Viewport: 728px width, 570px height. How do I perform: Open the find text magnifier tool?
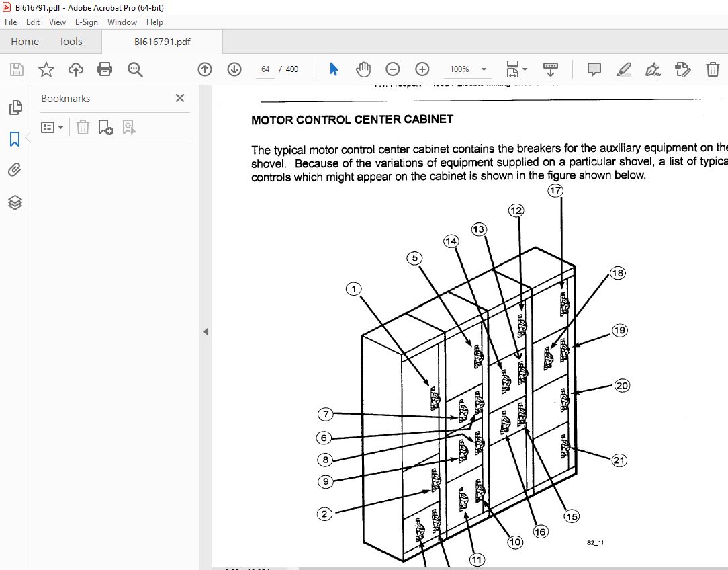click(135, 69)
